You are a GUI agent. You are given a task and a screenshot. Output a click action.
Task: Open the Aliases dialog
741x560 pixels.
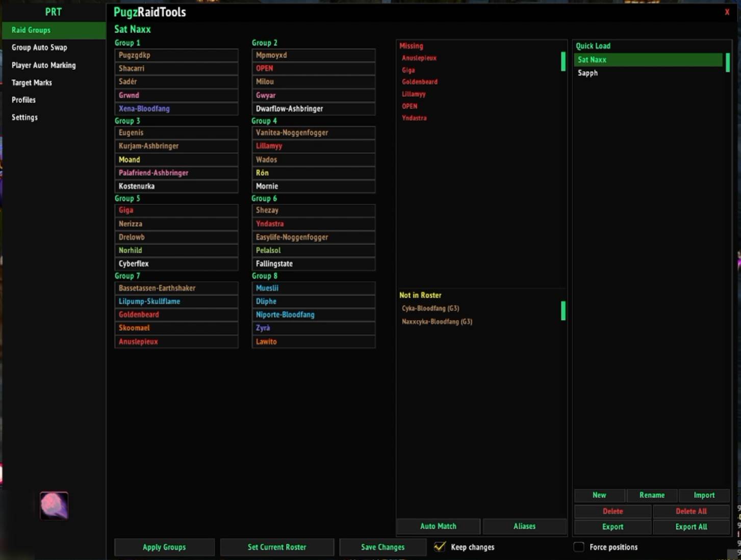point(524,526)
